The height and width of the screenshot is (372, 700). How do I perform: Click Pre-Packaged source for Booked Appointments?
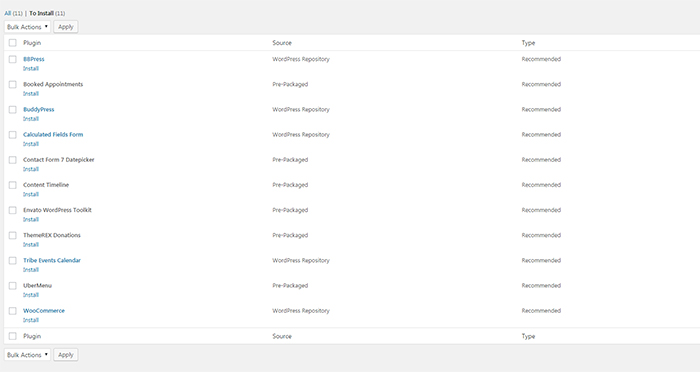[x=290, y=84]
